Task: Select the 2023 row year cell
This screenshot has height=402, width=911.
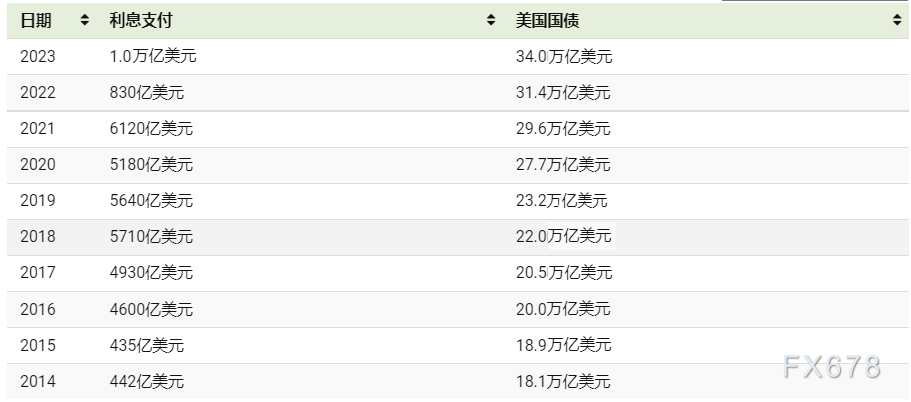Action: tap(38, 57)
